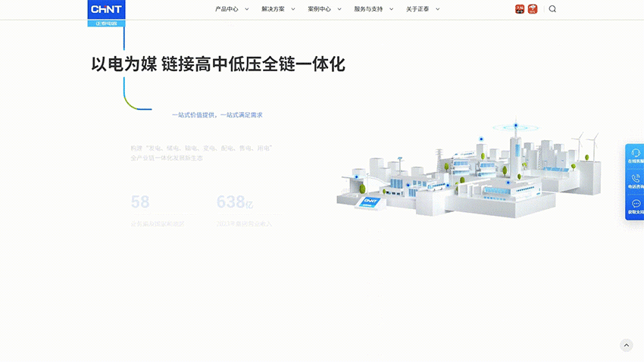Open the 解决方案 menu
The width and height of the screenshot is (644, 362).
click(x=273, y=9)
